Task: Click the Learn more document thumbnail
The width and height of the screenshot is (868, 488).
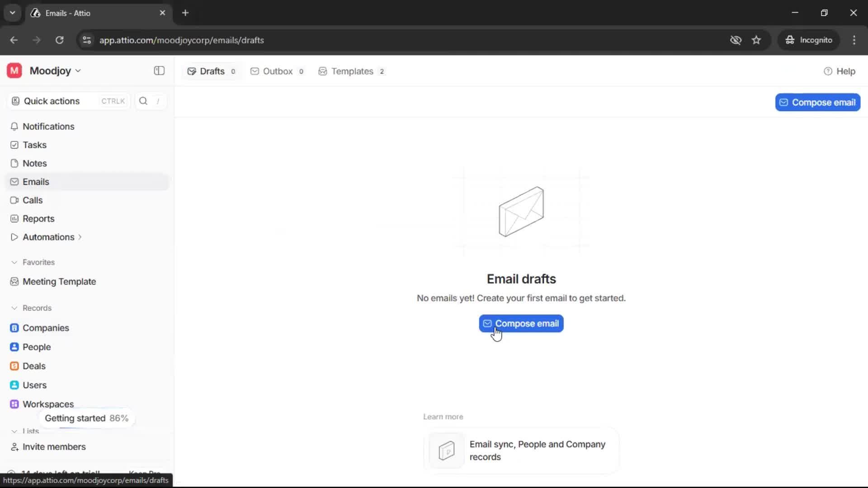Action: [x=446, y=450]
